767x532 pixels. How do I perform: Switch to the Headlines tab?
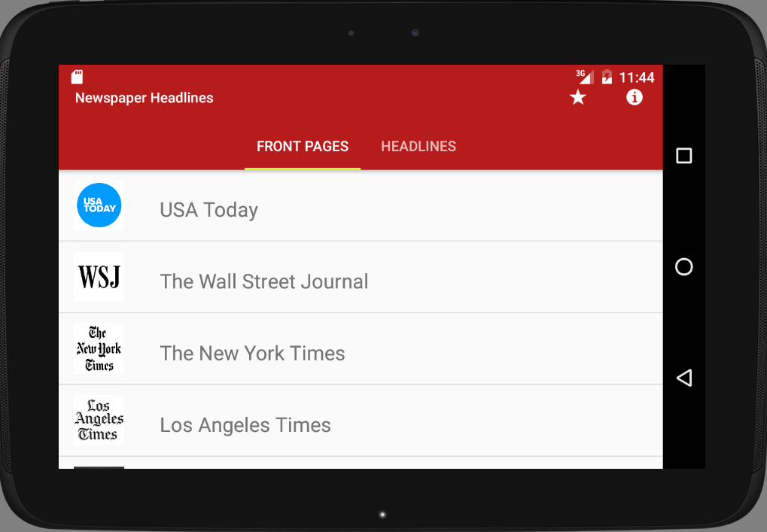click(419, 146)
